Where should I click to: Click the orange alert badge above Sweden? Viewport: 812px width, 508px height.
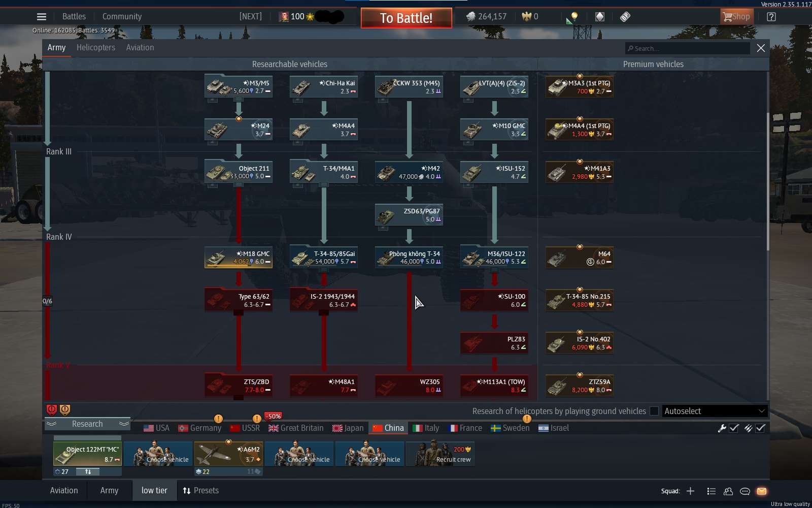[x=527, y=419]
